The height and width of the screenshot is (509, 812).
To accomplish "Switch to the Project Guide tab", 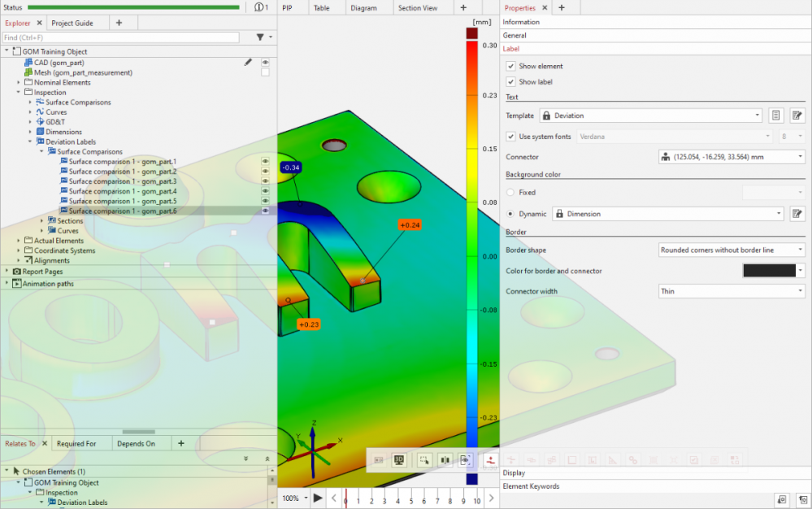I will [x=72, y=23].
